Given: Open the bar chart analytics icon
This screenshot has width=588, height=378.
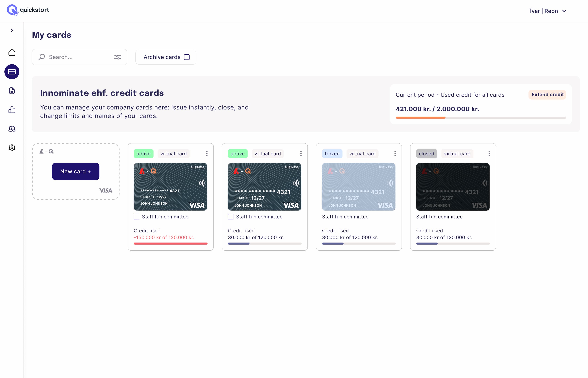Looking at the screenshot, I should [x=12, y=110].
